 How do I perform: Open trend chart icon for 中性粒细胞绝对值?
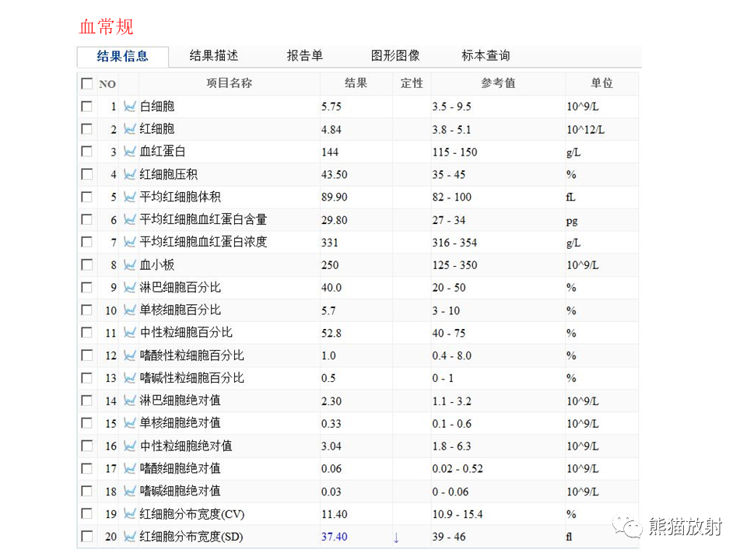pos(130,446)
